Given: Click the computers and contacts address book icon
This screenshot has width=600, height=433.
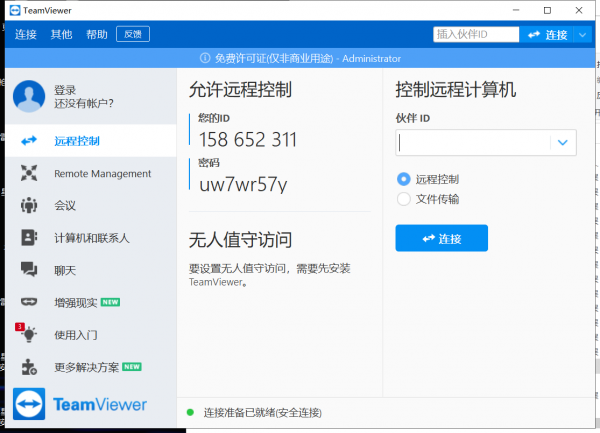Looking at the screenshot, I should (29, 238).
